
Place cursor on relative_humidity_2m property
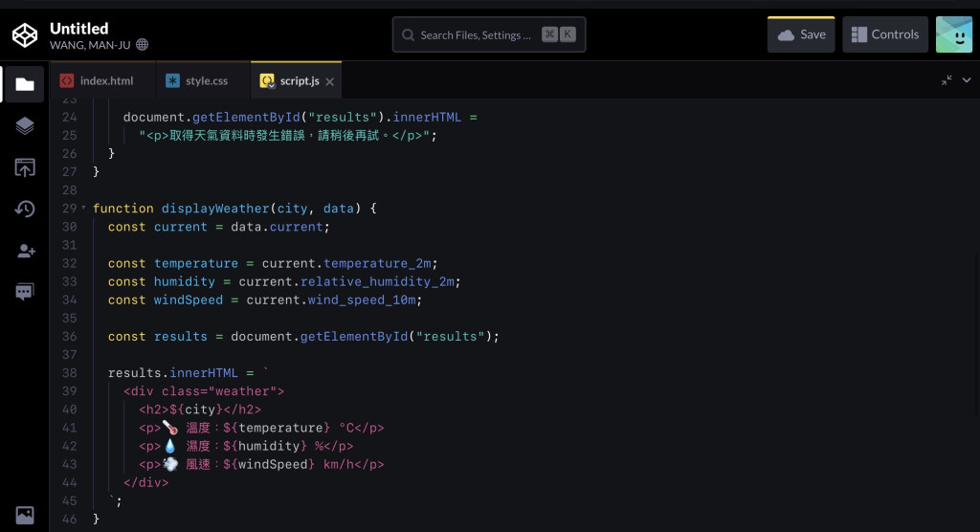pyautogui.click(x=377, y=281)
